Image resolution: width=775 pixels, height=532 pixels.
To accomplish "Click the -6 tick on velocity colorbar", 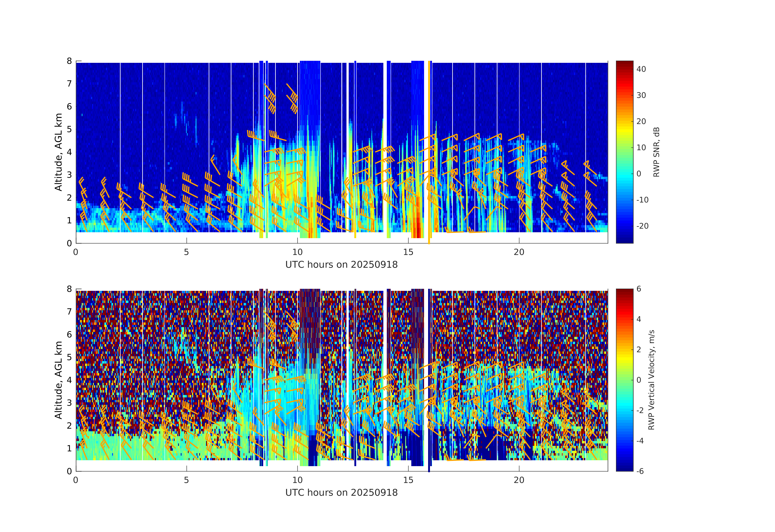I will tap(640, 471).
